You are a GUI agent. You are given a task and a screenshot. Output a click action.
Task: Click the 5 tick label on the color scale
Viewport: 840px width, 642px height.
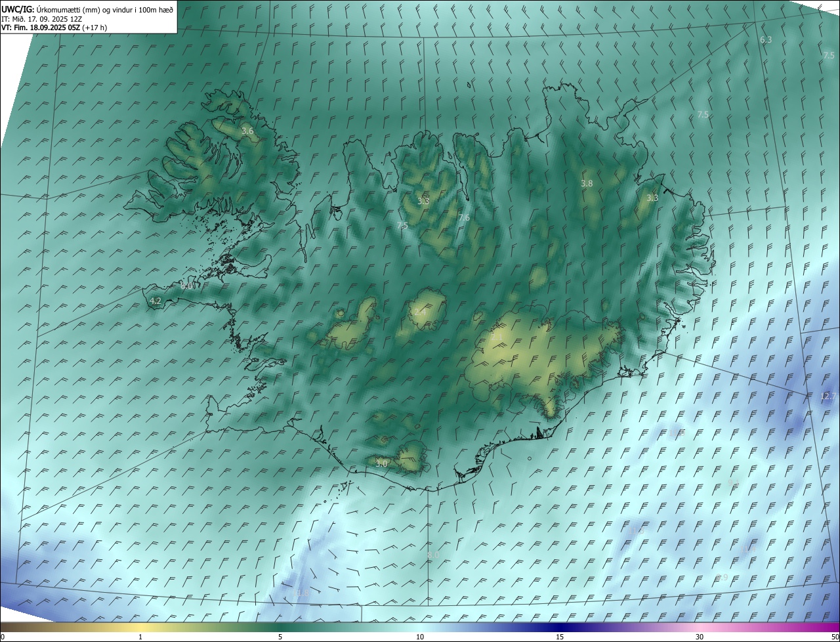[x=280, y=637]
